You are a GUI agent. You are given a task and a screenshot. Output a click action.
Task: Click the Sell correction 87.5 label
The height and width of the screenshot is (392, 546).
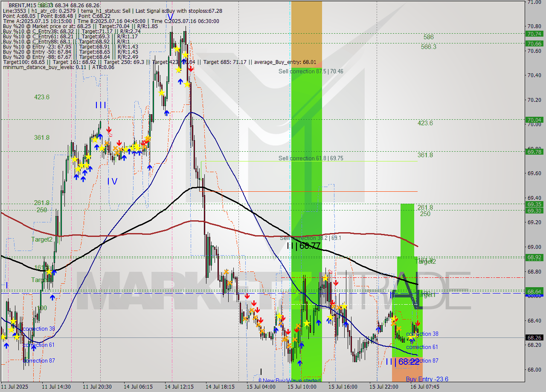coord(311,71)
